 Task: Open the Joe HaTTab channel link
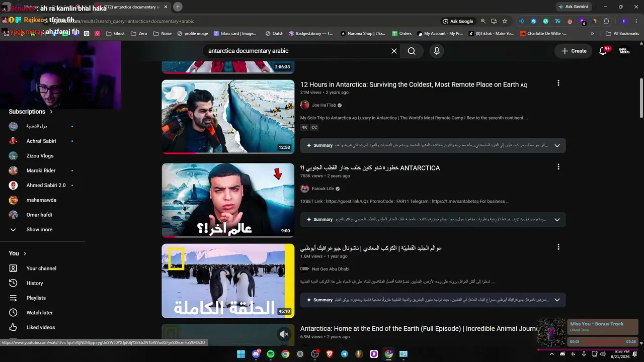click(x=324, y=105)
